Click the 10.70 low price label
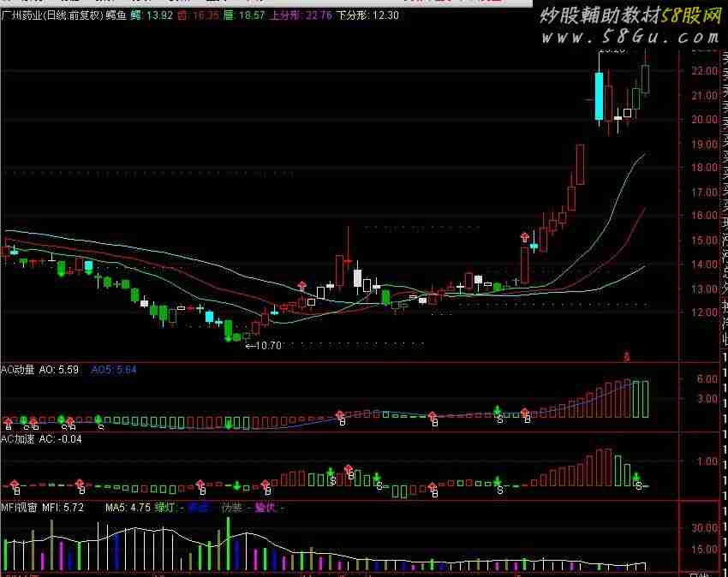Image resolution: width=728 pixels, height=577 pixels. coord(264,346)
